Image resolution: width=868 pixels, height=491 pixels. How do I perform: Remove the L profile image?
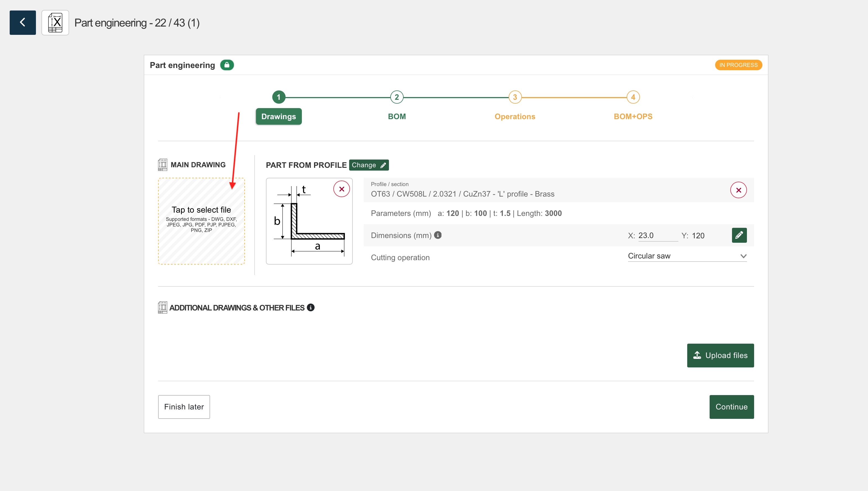tap(341, 189)
